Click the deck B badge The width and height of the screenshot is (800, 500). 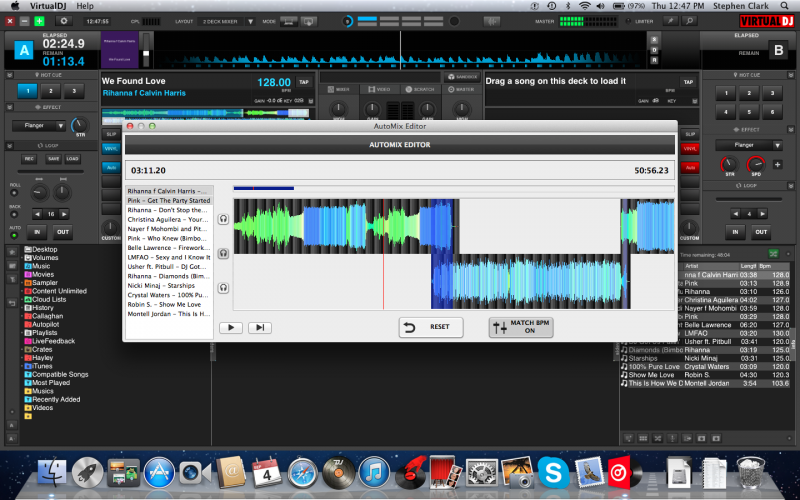(x=778, y=51)
